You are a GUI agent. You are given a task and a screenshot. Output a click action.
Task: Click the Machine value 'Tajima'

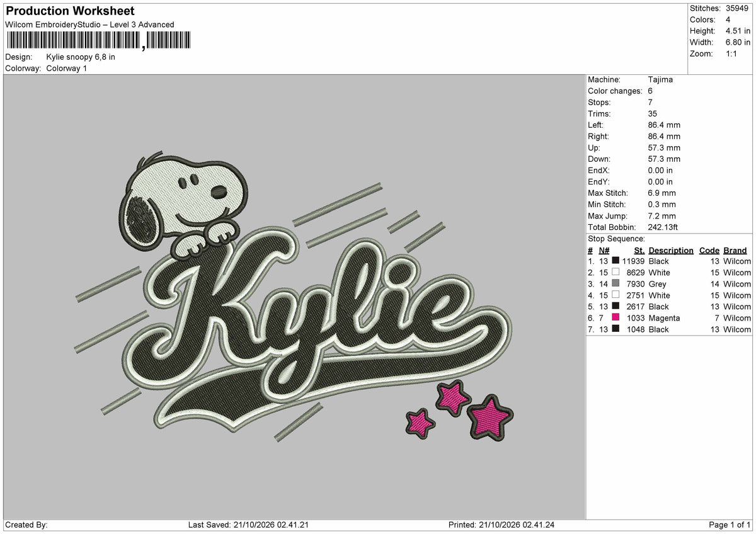(x=660, y=79)
